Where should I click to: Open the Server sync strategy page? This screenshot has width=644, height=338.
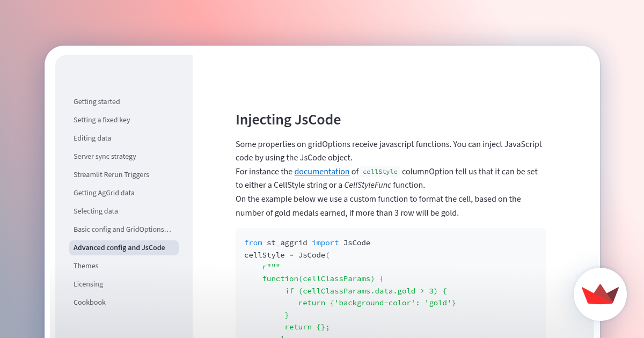[x=105, y=156]
